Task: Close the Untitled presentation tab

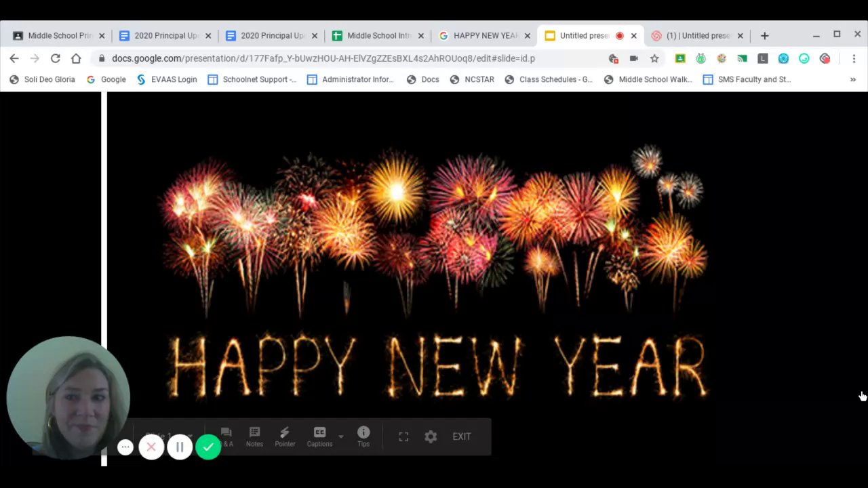Action: coord(634,36)
